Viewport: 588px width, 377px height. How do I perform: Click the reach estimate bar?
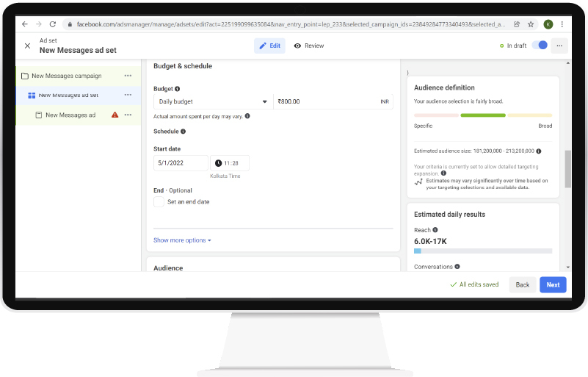click(483, 251)
